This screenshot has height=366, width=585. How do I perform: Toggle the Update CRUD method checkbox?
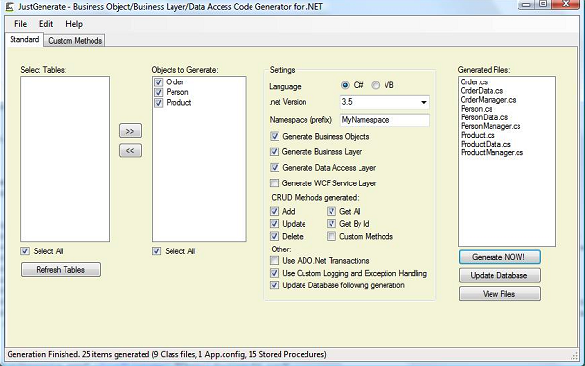point(275,223)
